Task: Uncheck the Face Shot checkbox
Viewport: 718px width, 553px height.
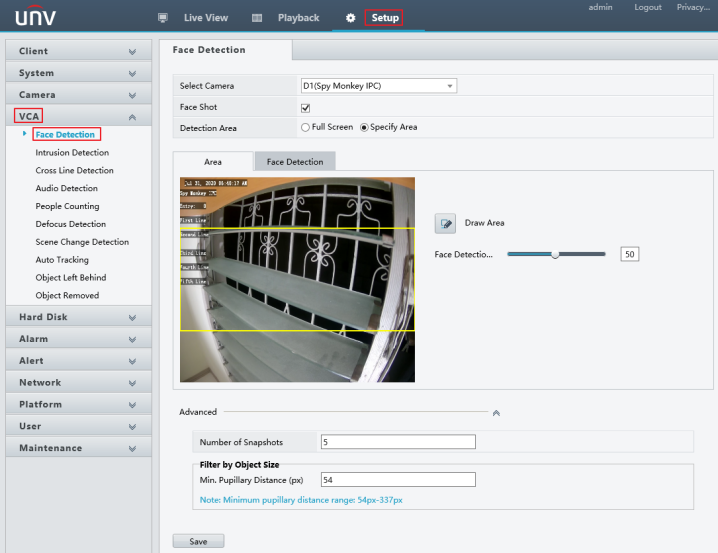Action: 306,108
